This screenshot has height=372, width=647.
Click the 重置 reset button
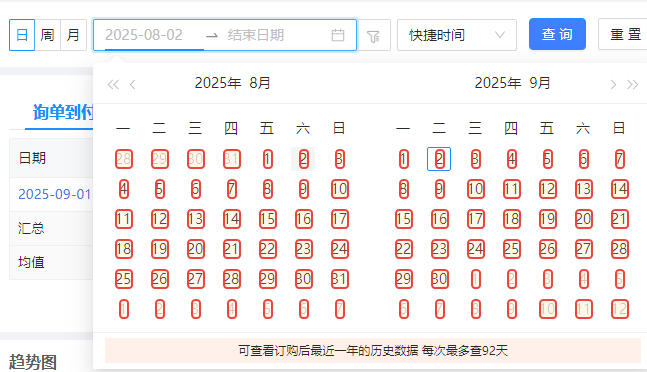click(x=625, y=34)
